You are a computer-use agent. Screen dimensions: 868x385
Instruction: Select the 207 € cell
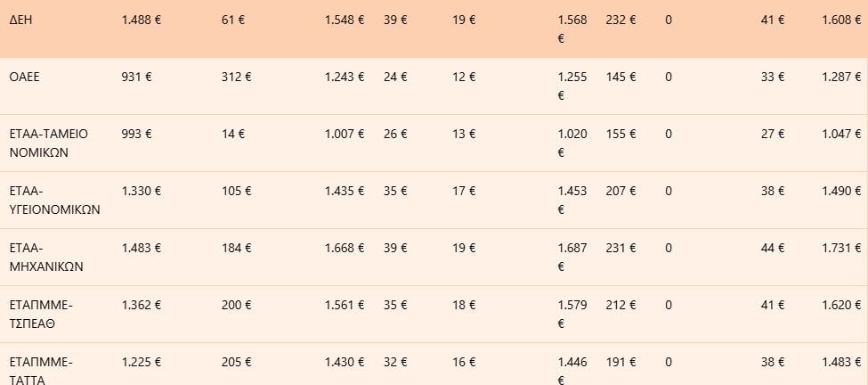click(x=621, y=191)
